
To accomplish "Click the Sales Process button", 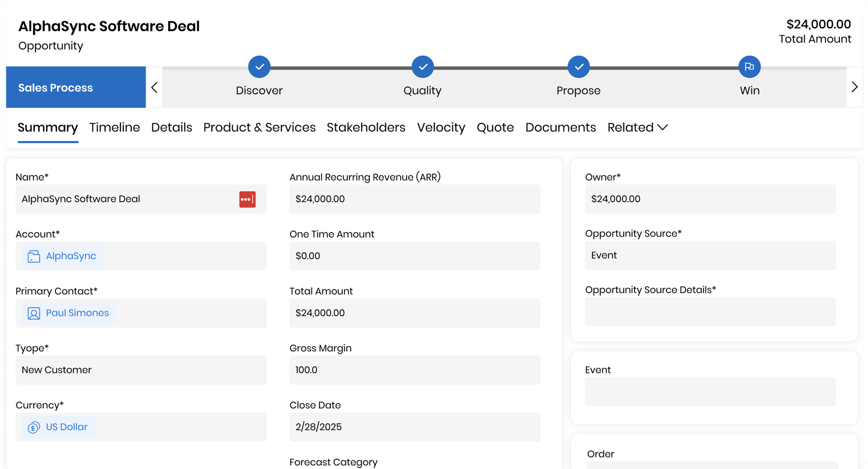I will tap(76, 87).
